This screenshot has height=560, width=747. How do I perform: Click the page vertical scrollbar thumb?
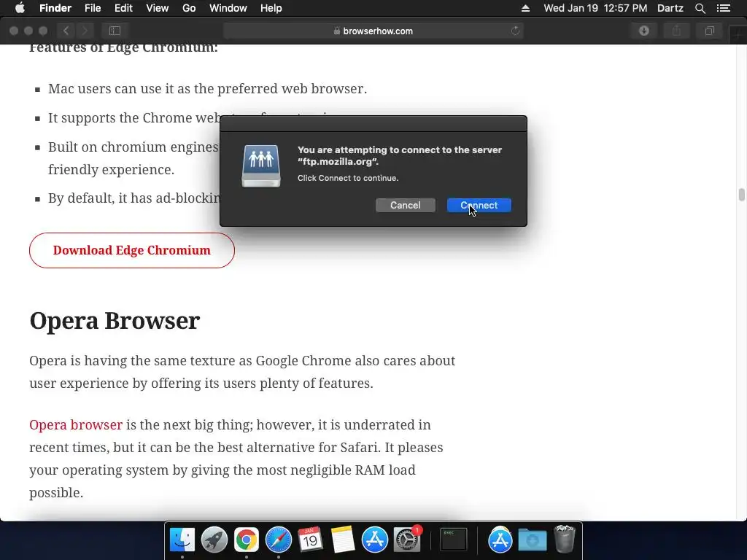pos(741,195)
